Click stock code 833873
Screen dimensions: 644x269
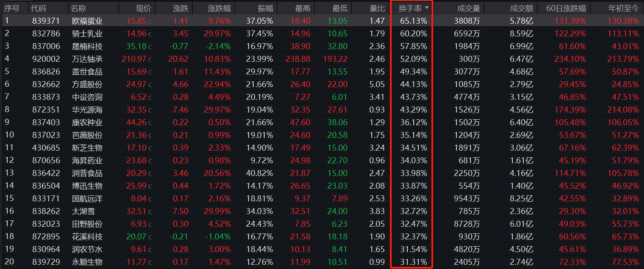[x=46, y=97]
